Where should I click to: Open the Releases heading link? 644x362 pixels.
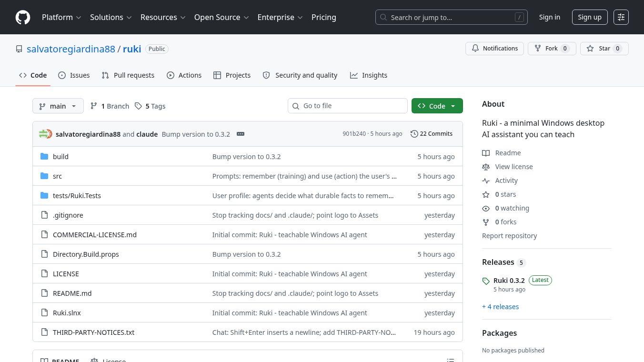(498, 262)
